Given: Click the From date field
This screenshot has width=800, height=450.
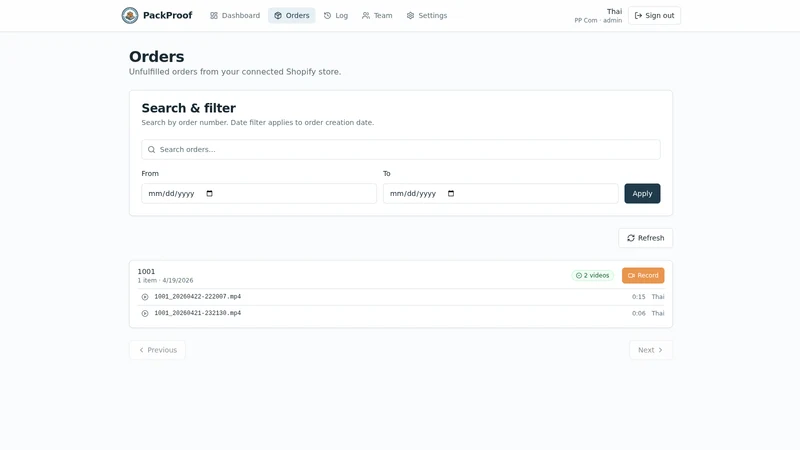Looking at the screenshot, I should 259,193.
